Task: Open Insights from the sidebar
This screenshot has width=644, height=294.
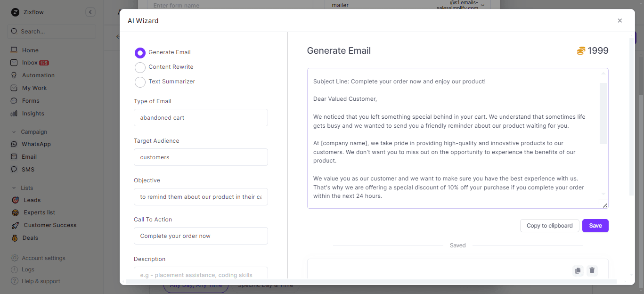Action: click(x=33, y=114)
